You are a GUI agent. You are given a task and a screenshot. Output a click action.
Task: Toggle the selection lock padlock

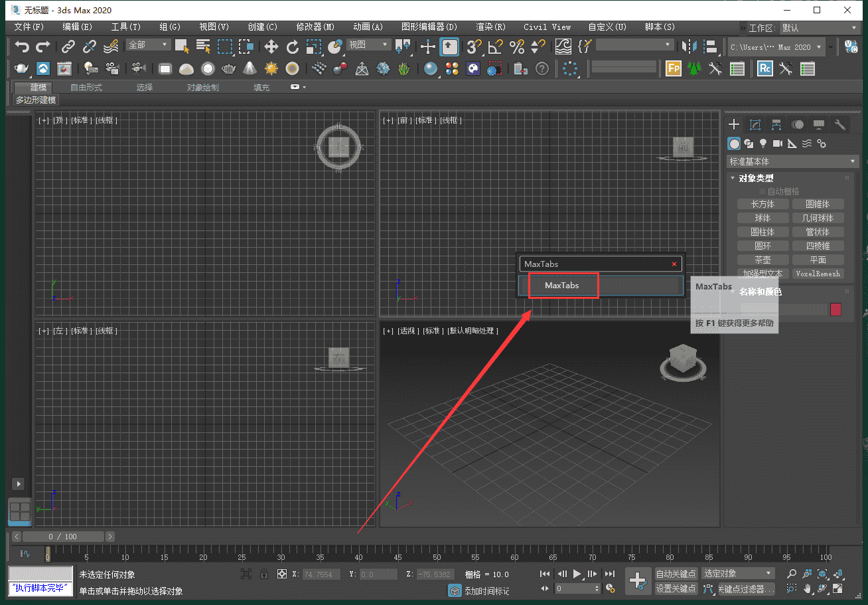pos(264,574)
